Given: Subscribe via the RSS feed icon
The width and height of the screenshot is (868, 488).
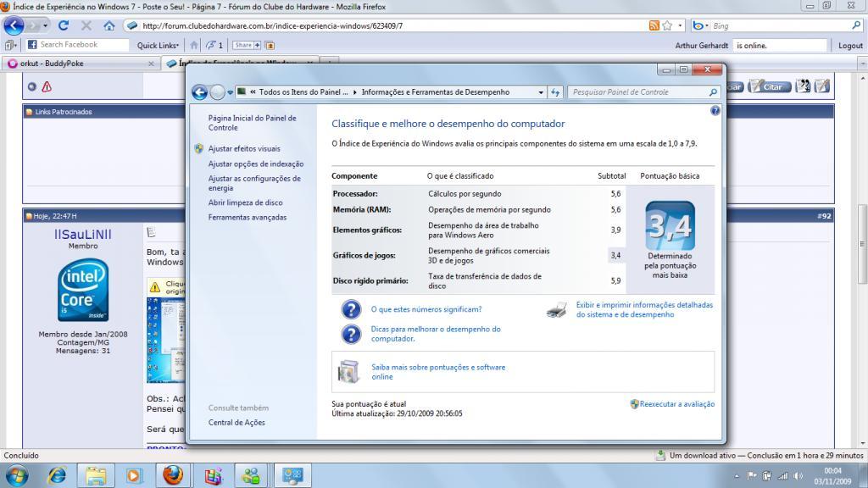Looking at the screenshot, I should [654, 25].
